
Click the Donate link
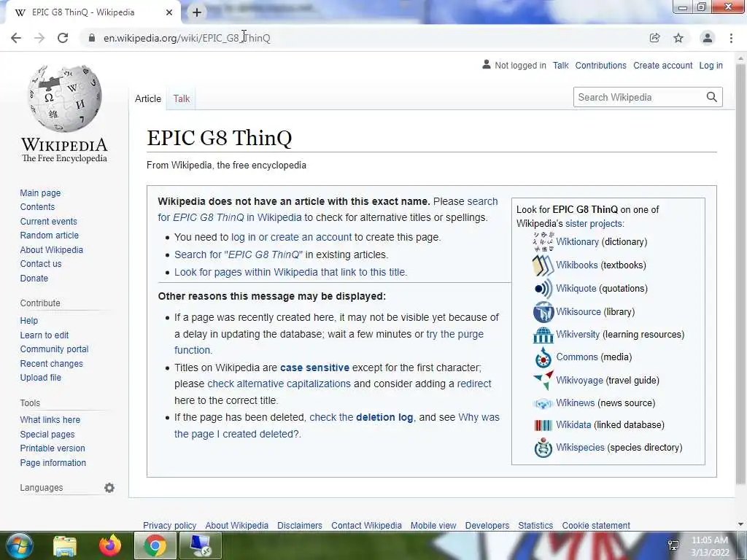click(34, 278)
